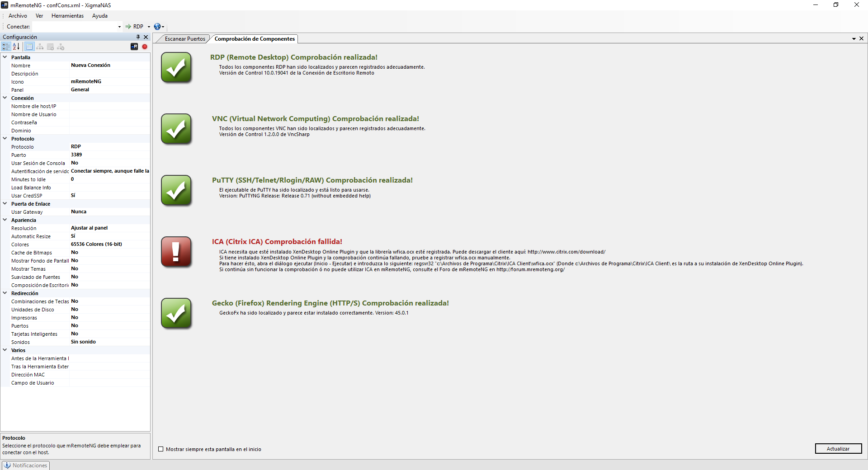Select the Usar Gateway value 'Nunca'
868x470 pixels.
[79, 212]
